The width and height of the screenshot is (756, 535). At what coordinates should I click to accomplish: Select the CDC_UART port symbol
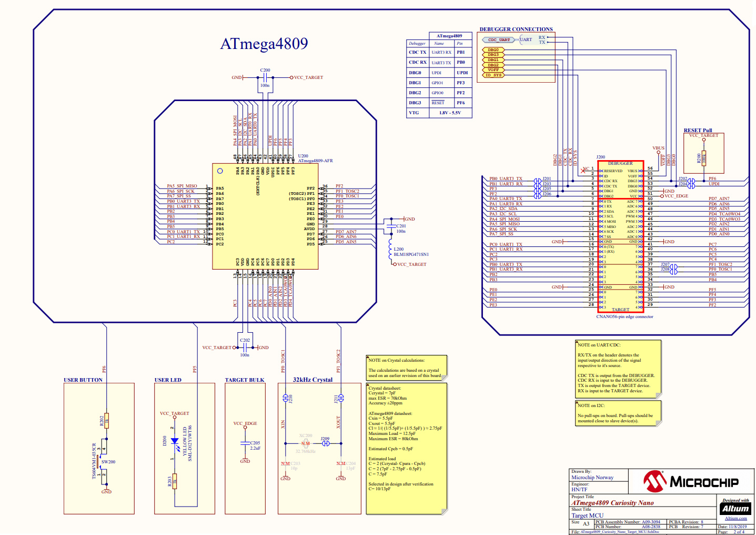tap(499, 39)
